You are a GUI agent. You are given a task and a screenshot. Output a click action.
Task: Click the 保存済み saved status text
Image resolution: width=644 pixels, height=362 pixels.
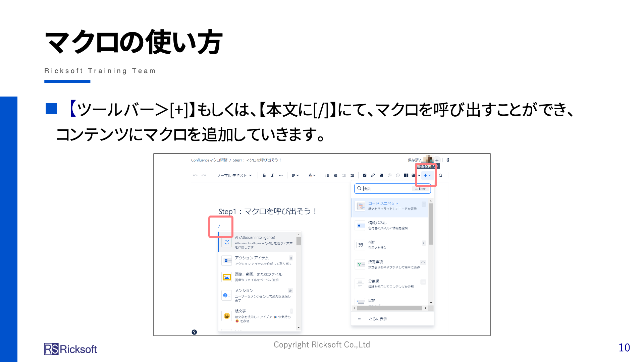415,160
